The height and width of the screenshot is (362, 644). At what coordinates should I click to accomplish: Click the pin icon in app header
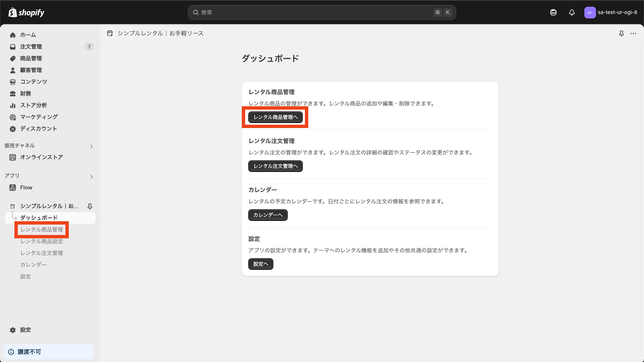[x=621, y=34]
